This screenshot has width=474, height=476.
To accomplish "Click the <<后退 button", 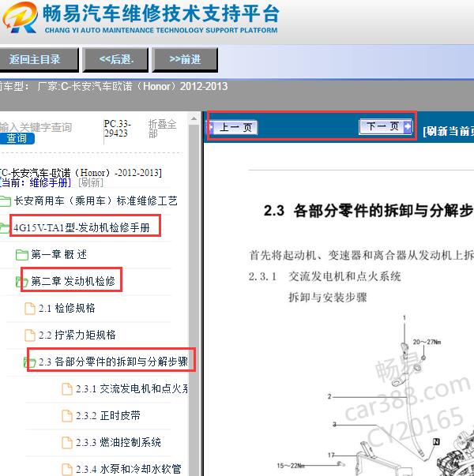I will coord(116,59).
